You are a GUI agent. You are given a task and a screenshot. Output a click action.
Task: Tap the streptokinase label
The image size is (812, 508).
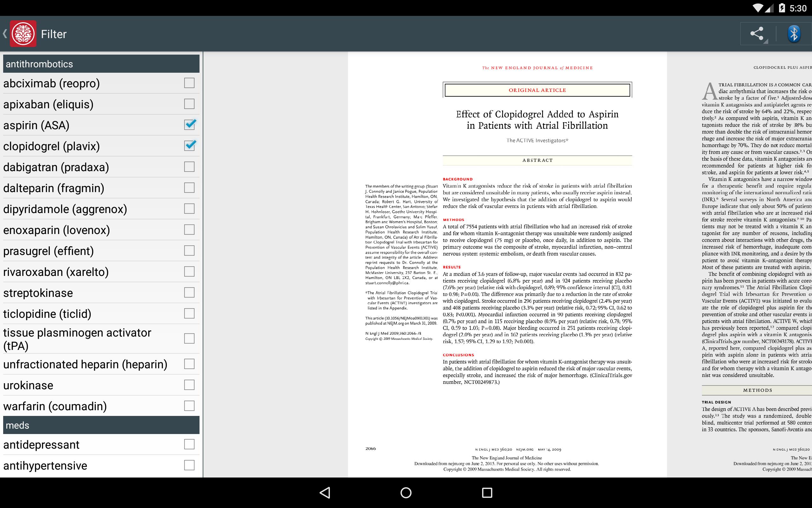(38, 293)
